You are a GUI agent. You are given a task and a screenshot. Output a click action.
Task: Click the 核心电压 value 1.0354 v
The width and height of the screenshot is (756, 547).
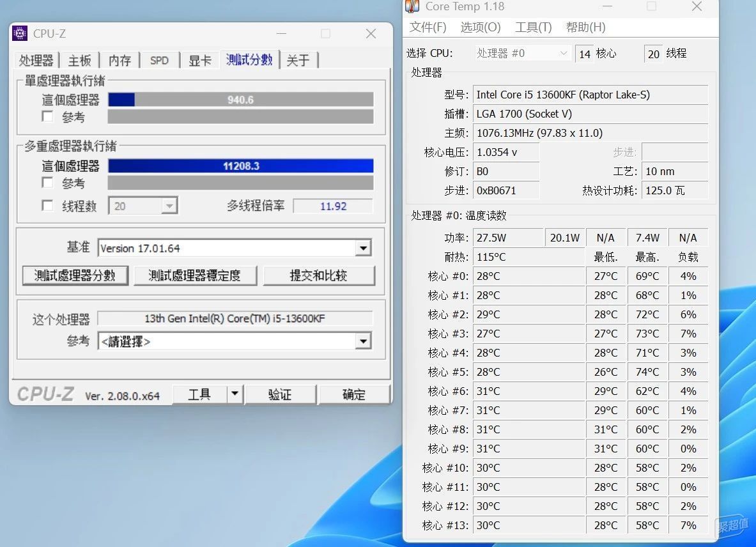tap(505, 152)
